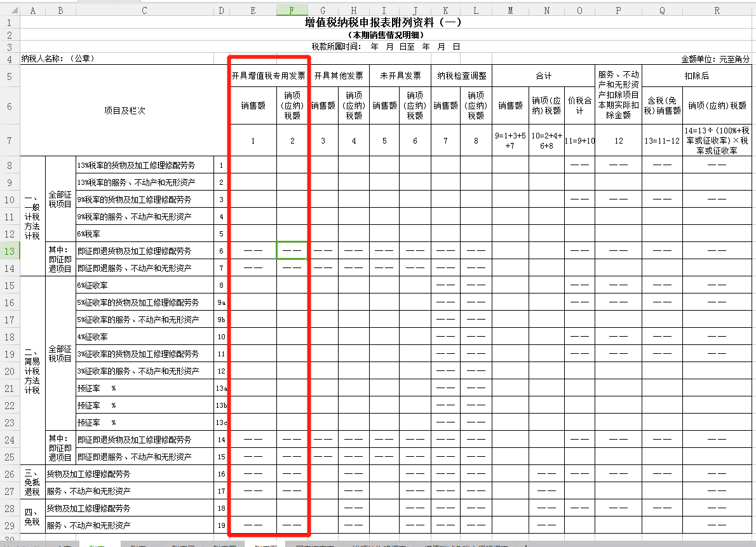Viewport: 756px width, 547px height.
Task: Click the select-all corner triangle
Action: coord(10,11)
